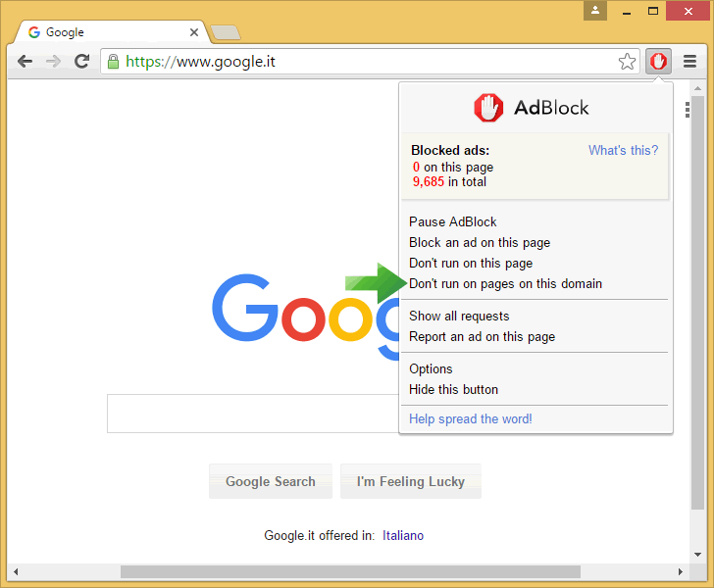Image resolution: width=714 pixels, height=588 pixels.
Task: Toggle the AdBlock extension toolbar button
Action: point(658,61)
